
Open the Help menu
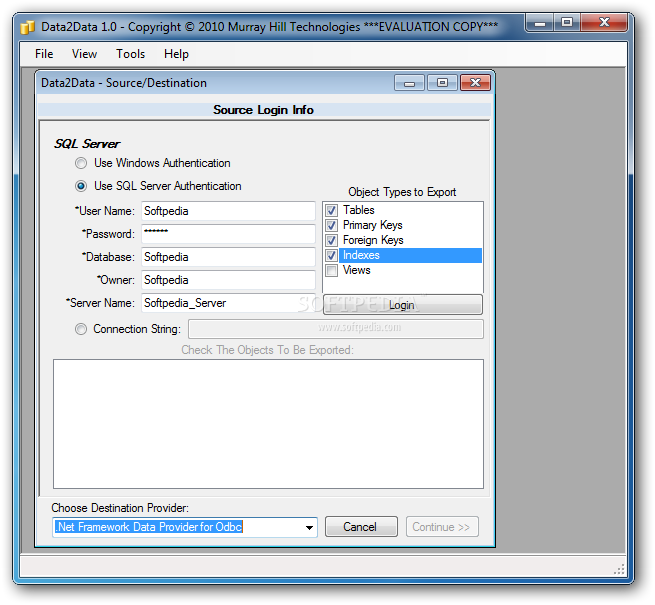click(176, 54)
